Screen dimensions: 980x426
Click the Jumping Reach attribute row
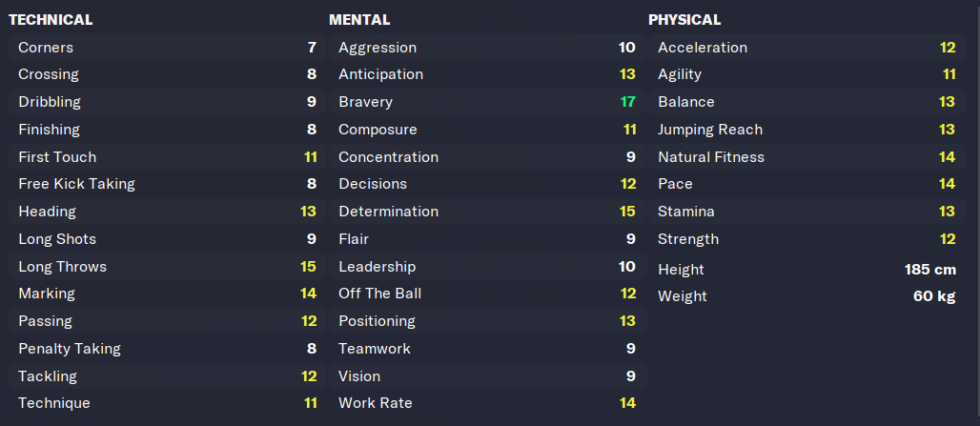click(806, 130)
